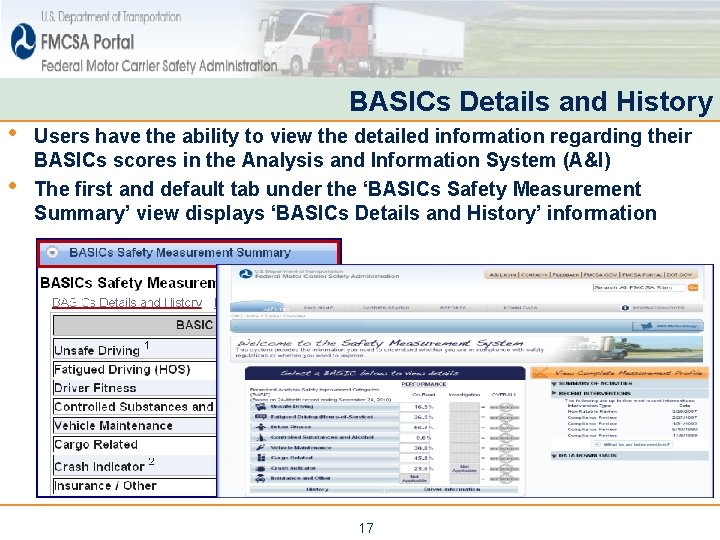Click the Vehicle Maintenance wrench icon
The height and width of the screenshot is (540, 720).
tap(260, 448)
